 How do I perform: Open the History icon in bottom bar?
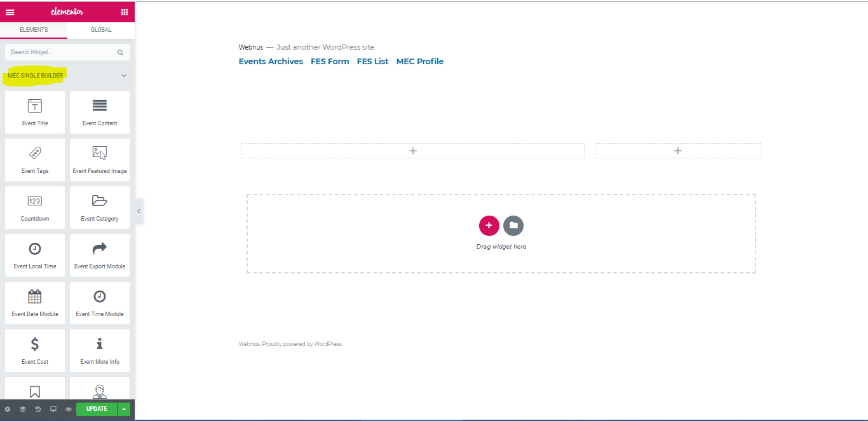[38, 409]
